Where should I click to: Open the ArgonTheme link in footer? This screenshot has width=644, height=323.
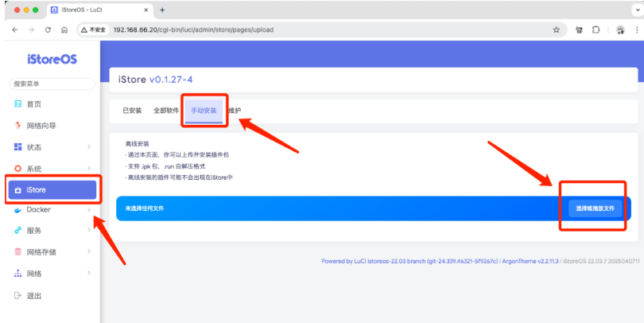click(x=530, y=261)
